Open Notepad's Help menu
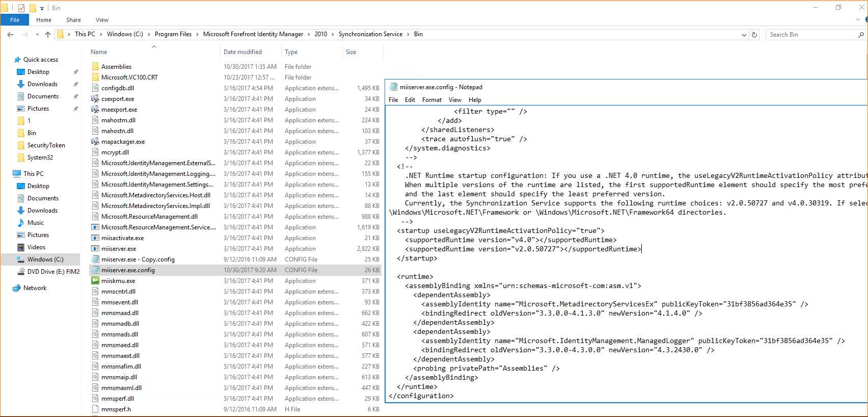868x417 pixels. (x=475, y=100)
